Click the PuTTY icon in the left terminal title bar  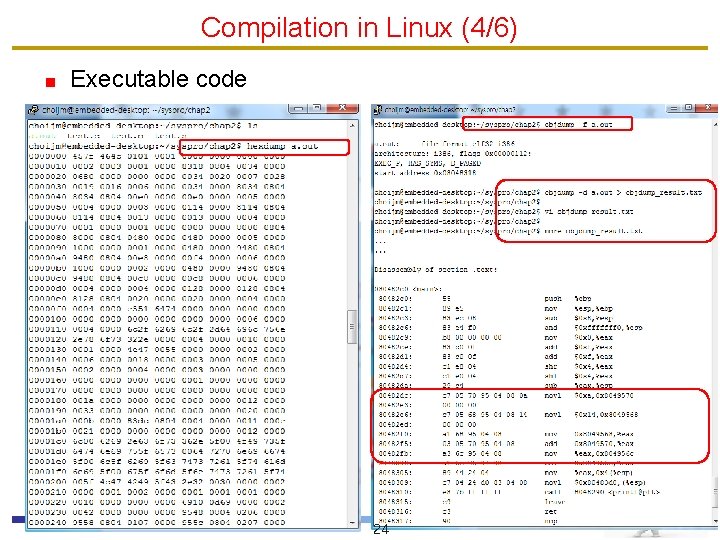click(33, 110)
